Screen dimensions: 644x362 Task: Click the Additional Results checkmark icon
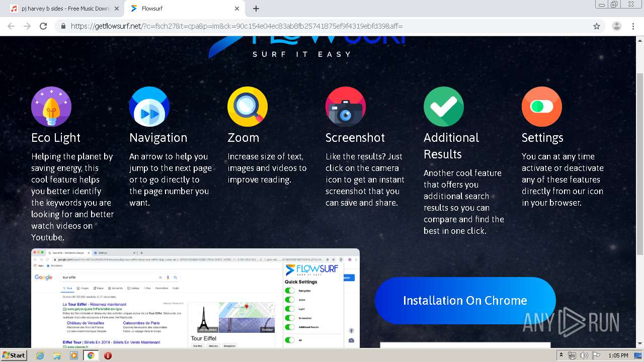[444, 107]
